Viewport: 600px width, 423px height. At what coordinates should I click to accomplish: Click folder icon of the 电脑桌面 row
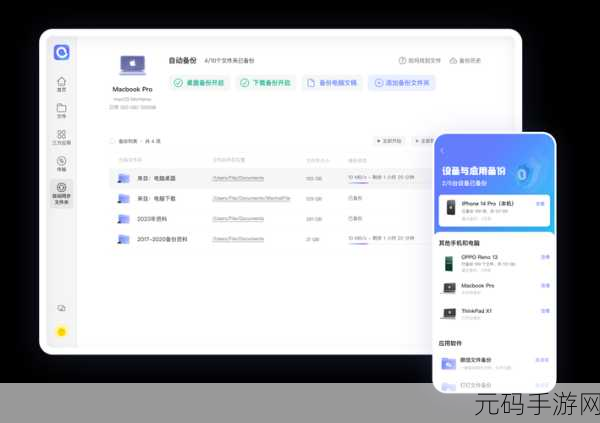tap(123, 178)
